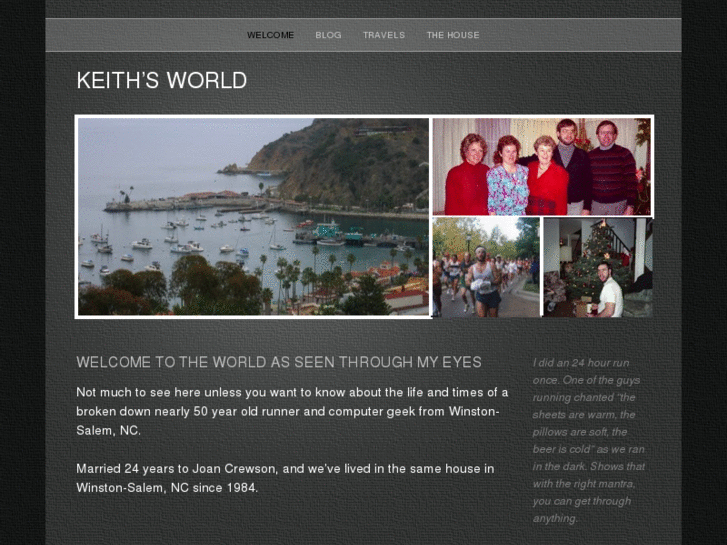Click the italic '24 hour run' sidebar quote

tap(589, 441)
